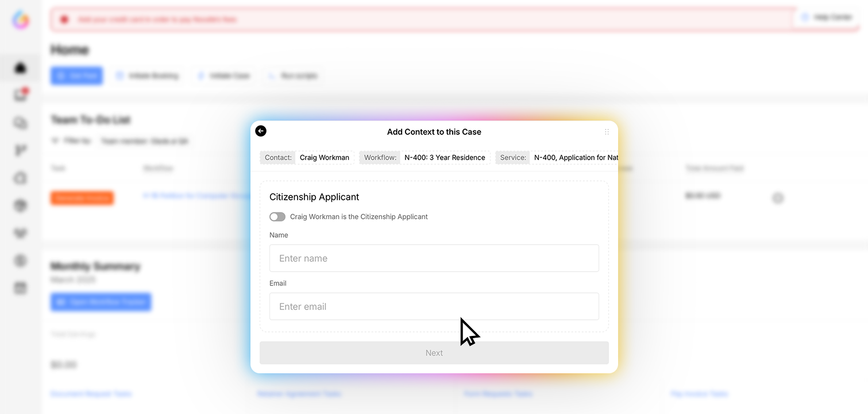868x414 pixels.
Task: Open the sidebar icon with the red badge
Action: (21, 95)
